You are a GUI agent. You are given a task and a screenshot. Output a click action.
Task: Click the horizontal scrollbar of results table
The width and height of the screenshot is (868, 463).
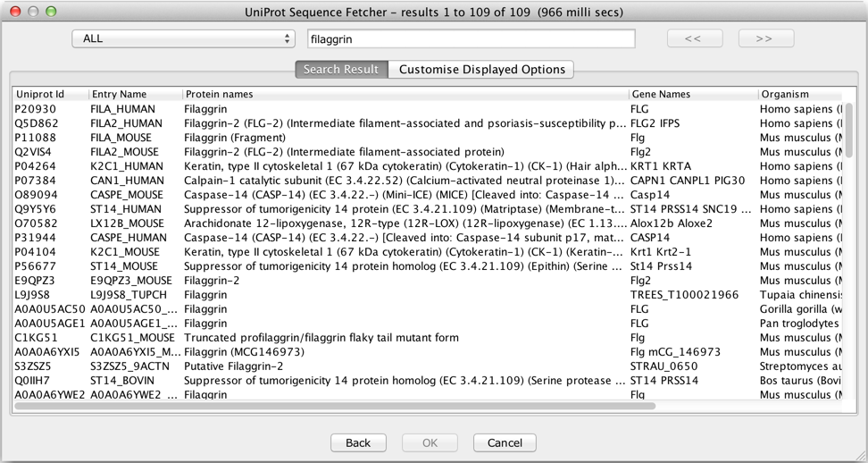click(335, 406)
